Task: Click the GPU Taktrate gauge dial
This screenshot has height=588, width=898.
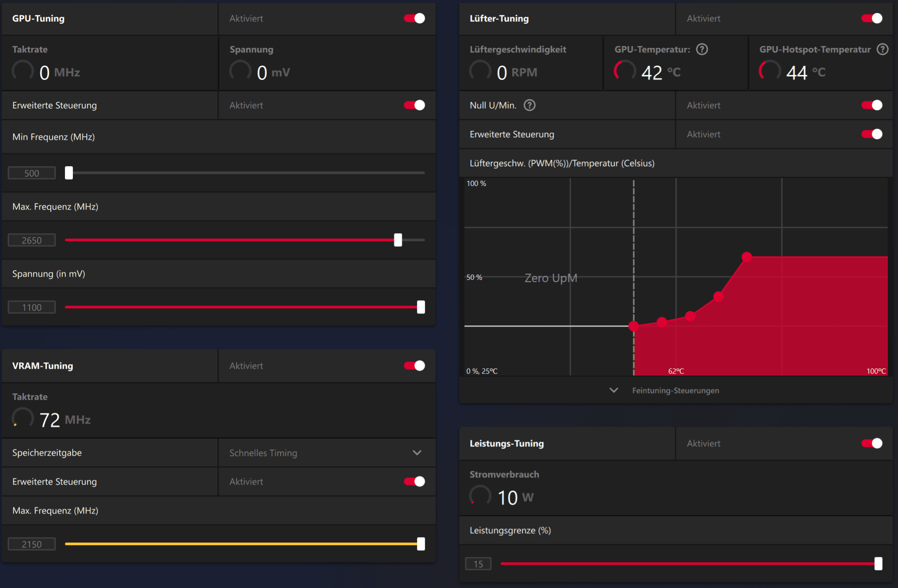Action: (x=23, y=71)
